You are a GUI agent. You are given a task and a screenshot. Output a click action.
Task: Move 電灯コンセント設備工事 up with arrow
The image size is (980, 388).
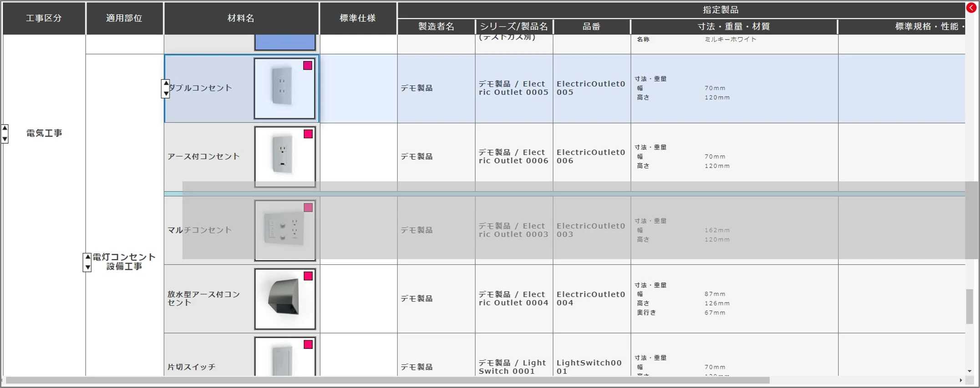click(x=87, y=257)
